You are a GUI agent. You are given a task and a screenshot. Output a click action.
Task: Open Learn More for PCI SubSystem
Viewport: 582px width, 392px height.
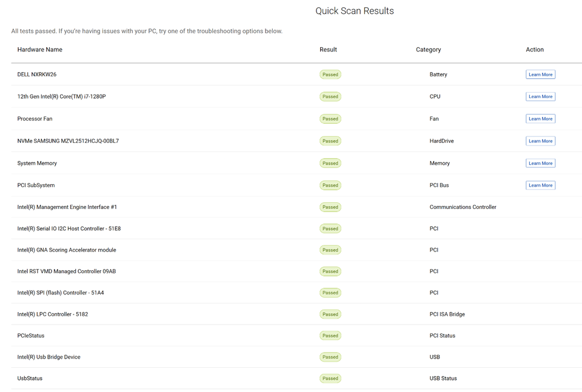coord(540,185)
